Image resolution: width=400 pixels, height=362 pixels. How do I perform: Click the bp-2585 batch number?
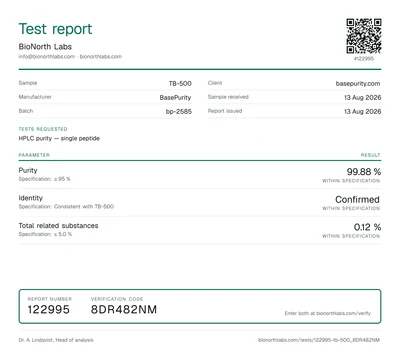(179, 111)
